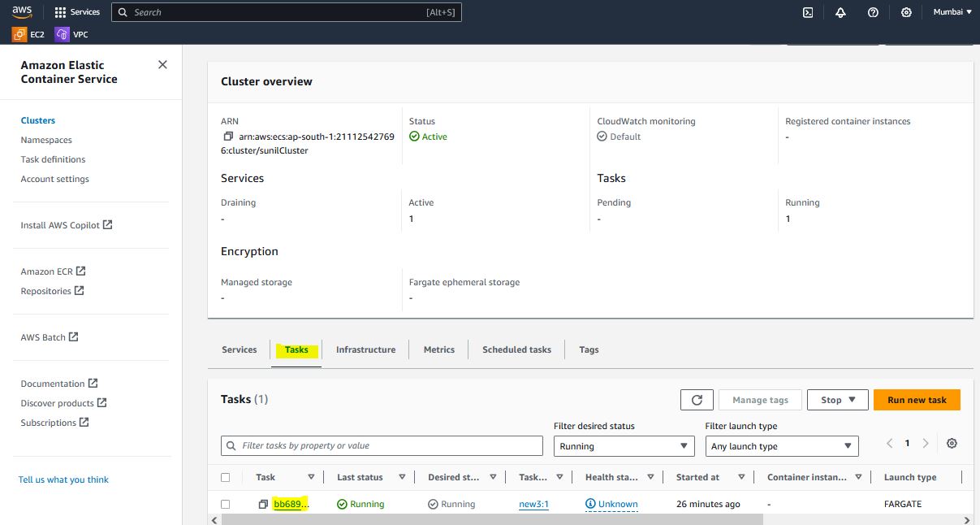Screen dimensions: 980x525
Task: Open Filter desired status dropdown
Action: click(624, 446)
